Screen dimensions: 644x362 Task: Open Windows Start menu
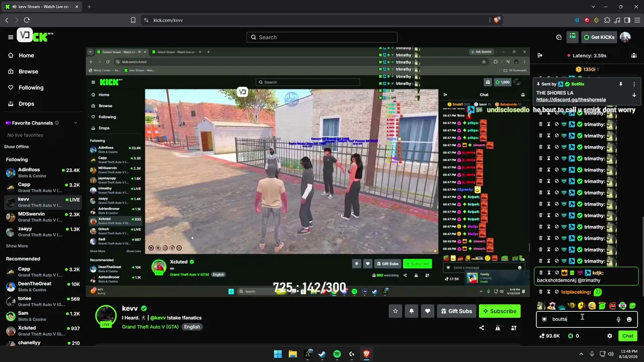(278, 354)
